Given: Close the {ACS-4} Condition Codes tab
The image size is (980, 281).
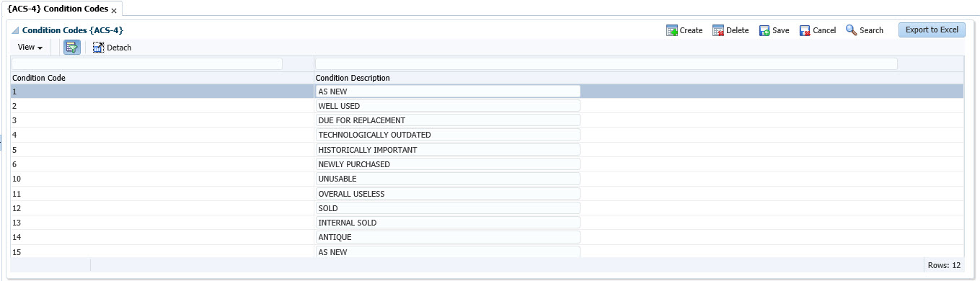Looking at the screenshot, I should coord(114,11).
